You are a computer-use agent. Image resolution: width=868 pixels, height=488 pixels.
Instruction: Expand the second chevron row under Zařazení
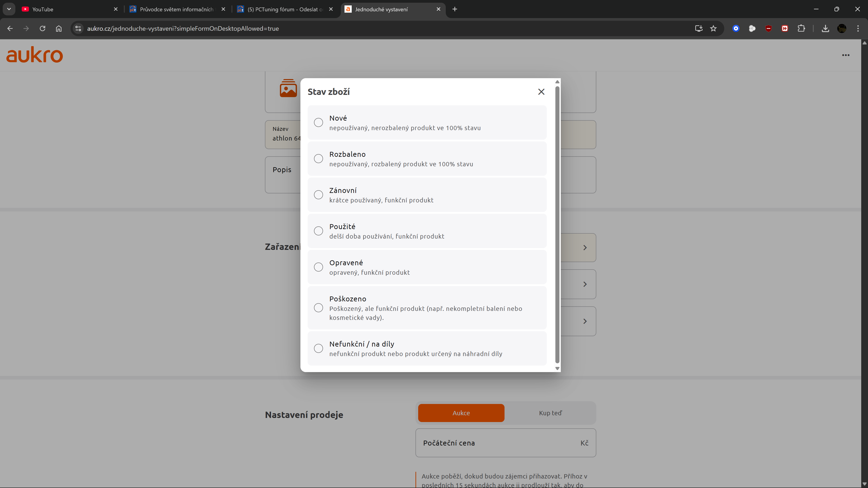click(585, 284)
